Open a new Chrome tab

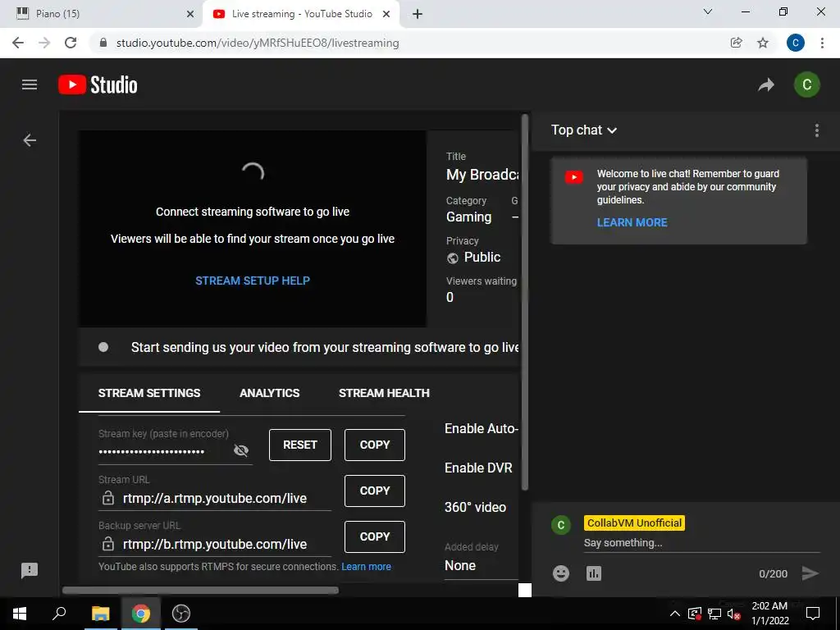tap(418, 14)
